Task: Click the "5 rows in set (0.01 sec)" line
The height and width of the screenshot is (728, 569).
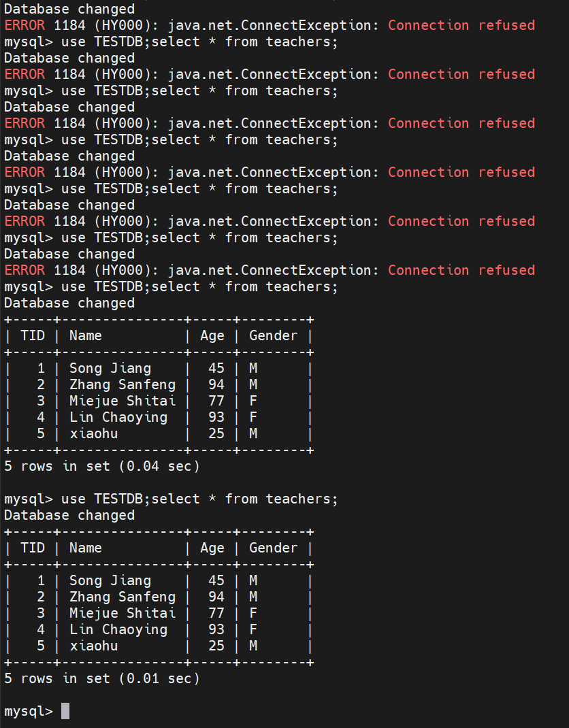Action: (x=101, y=678)
